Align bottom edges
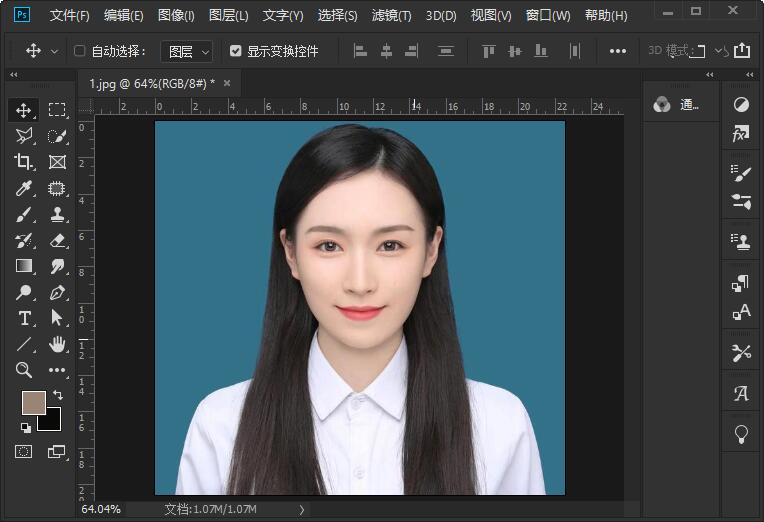 pos(541,51)
